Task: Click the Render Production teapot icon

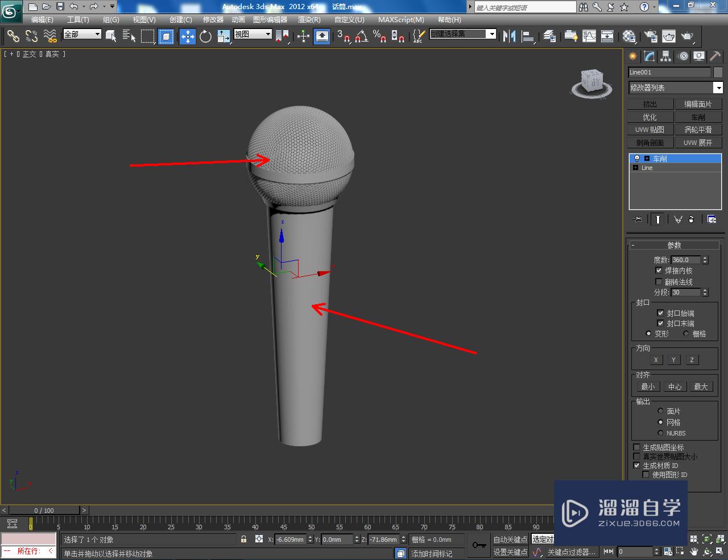Action: click(x=688, y=36)
